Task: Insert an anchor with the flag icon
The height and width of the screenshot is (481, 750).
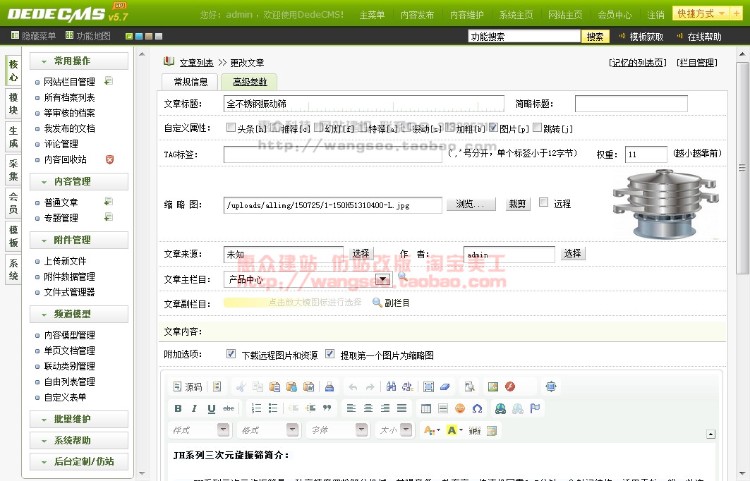Action: click(535, 408)
